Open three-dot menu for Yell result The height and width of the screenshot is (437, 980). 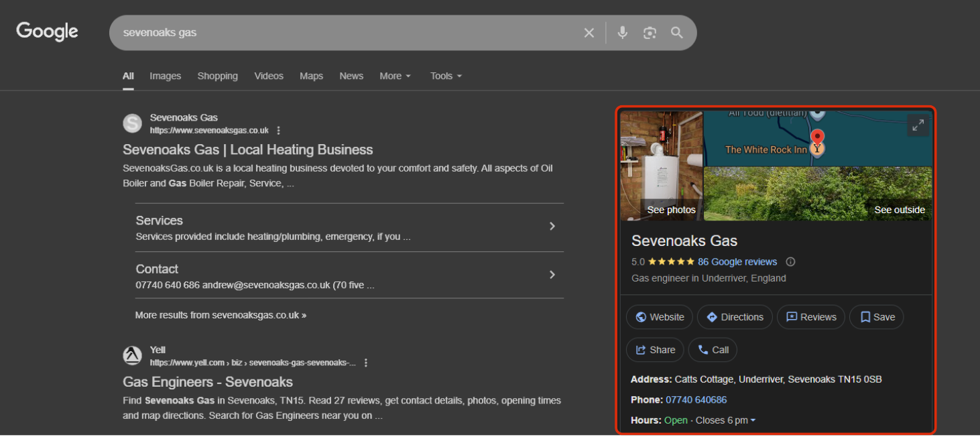pyautogui.click(x=366, y=363)
